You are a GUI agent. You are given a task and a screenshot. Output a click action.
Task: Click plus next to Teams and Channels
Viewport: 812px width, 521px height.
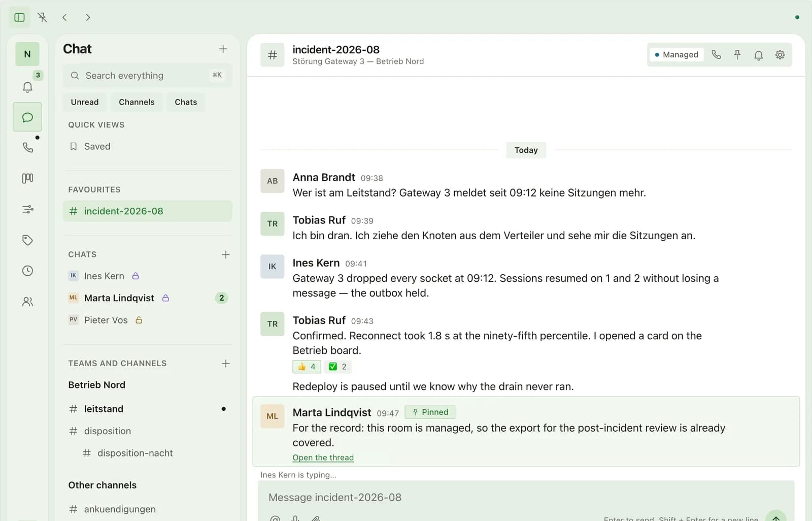pyautogui.click(x=226, y=364)
